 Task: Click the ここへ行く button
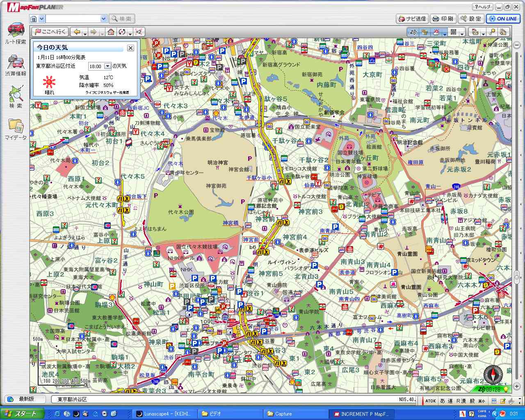coord(50,32)
